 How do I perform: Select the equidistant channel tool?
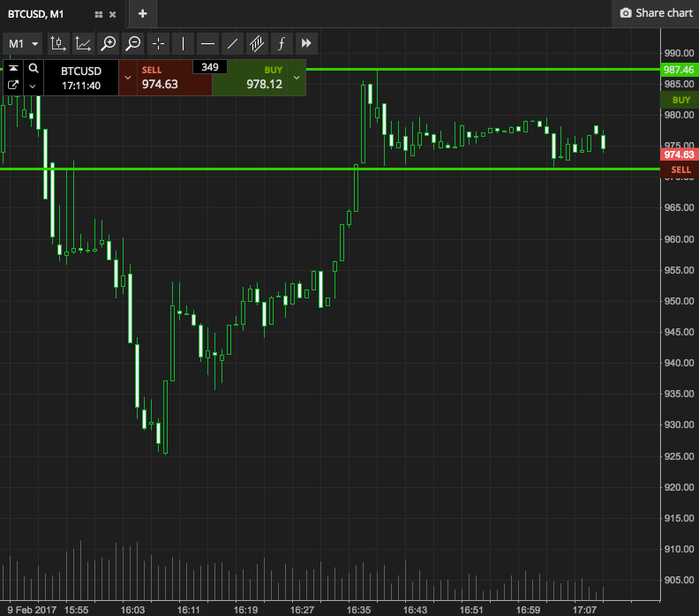coord(257,43)
